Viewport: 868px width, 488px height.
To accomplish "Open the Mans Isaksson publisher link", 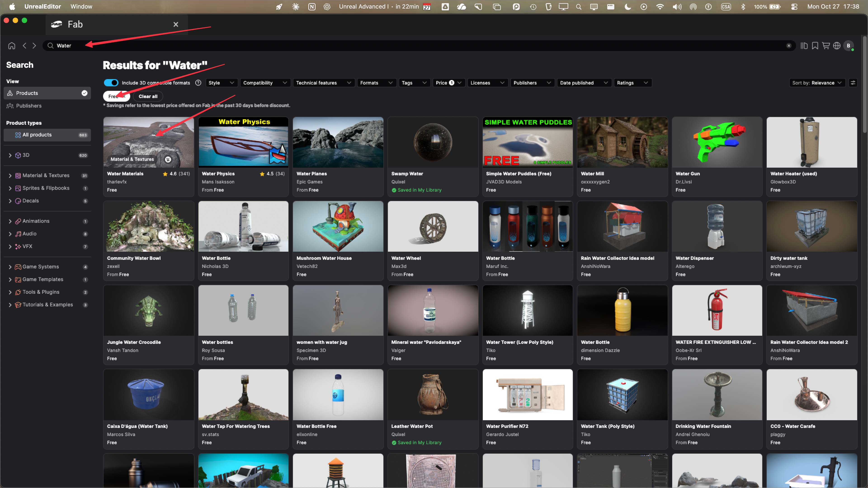I will (x=218, y=182).
